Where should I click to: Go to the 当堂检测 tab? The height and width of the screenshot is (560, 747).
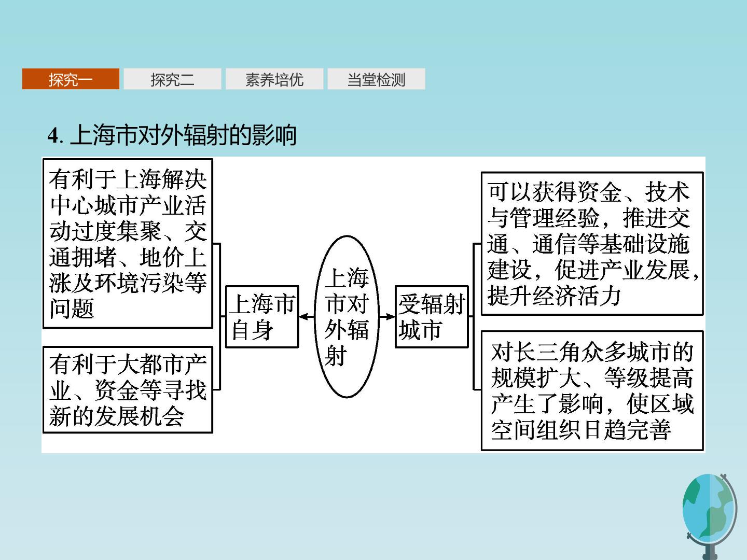tap(376, 79)
